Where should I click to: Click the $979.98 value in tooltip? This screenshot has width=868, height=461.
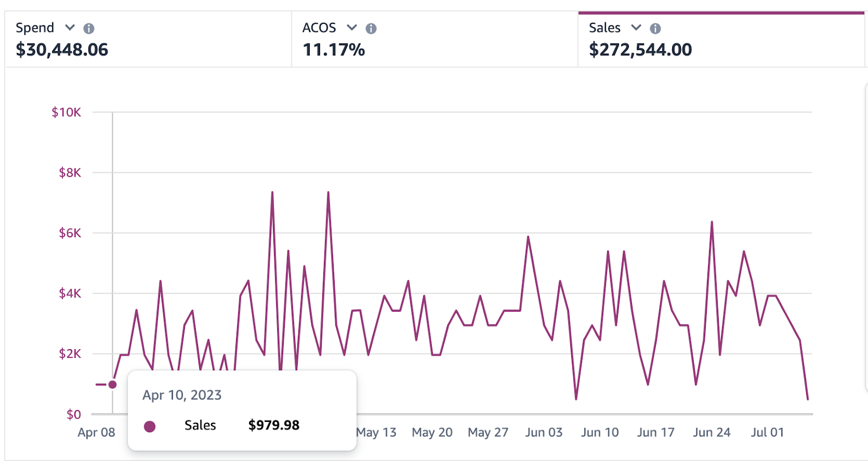tap(273, 425)
